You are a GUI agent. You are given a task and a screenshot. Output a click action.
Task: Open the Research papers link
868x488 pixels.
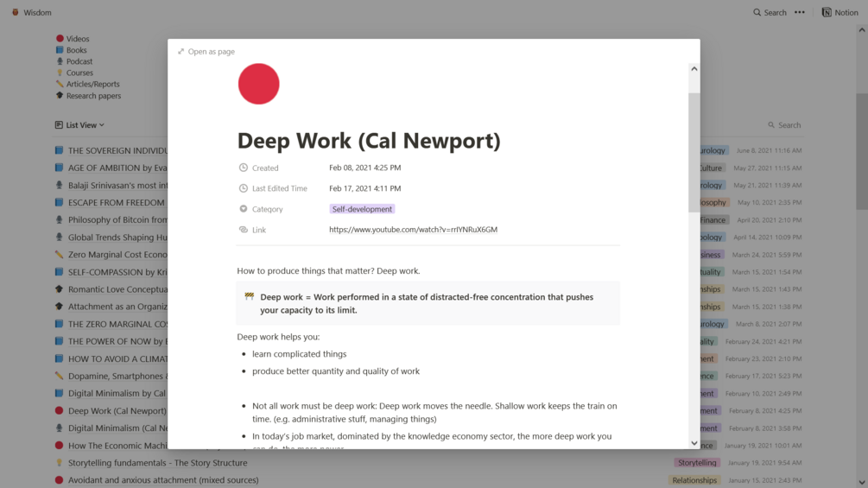tap(93, 96)
